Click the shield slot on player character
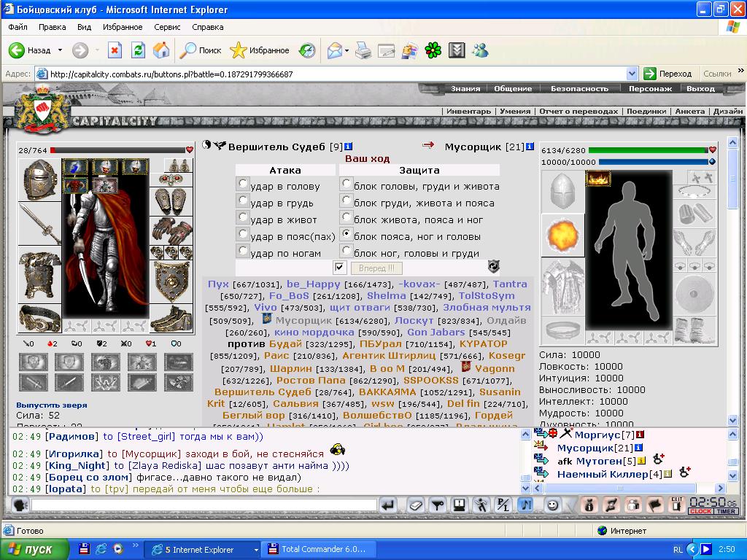747x560 pixels. [172, 282]
